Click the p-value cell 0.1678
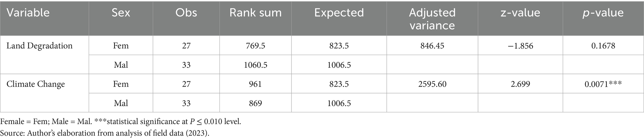The height and width of the screenshot is (140, 644). coord(603,46)
